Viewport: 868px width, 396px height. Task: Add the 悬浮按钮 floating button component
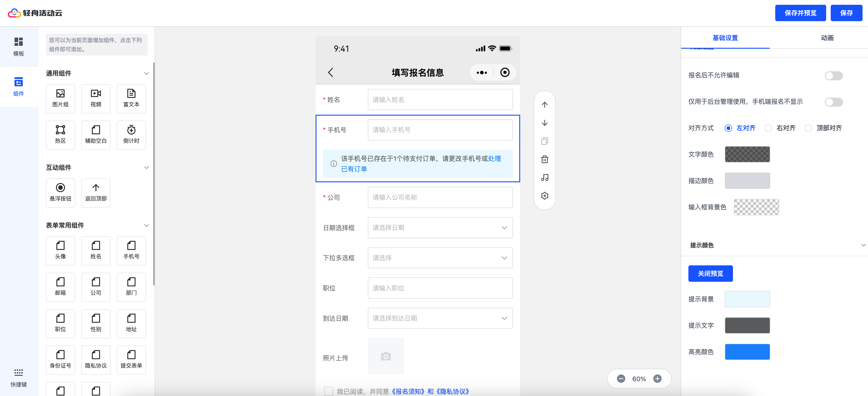pos(60,193)
